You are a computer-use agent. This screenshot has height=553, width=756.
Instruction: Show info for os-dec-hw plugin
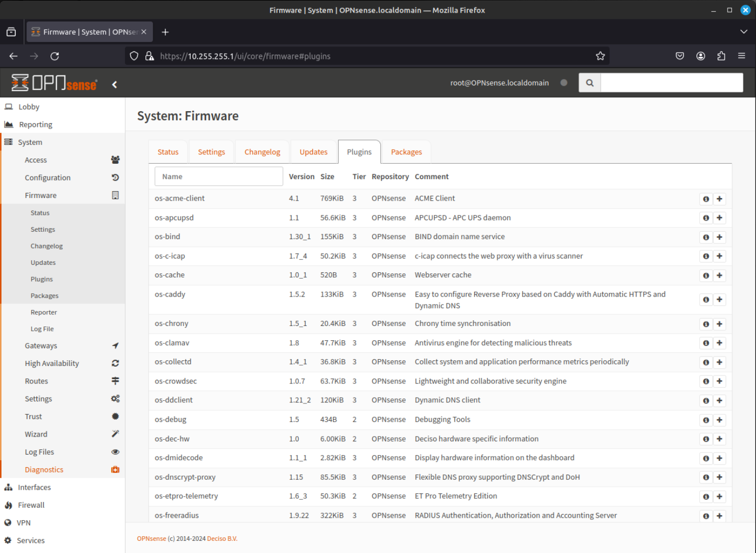click(706, 439)
